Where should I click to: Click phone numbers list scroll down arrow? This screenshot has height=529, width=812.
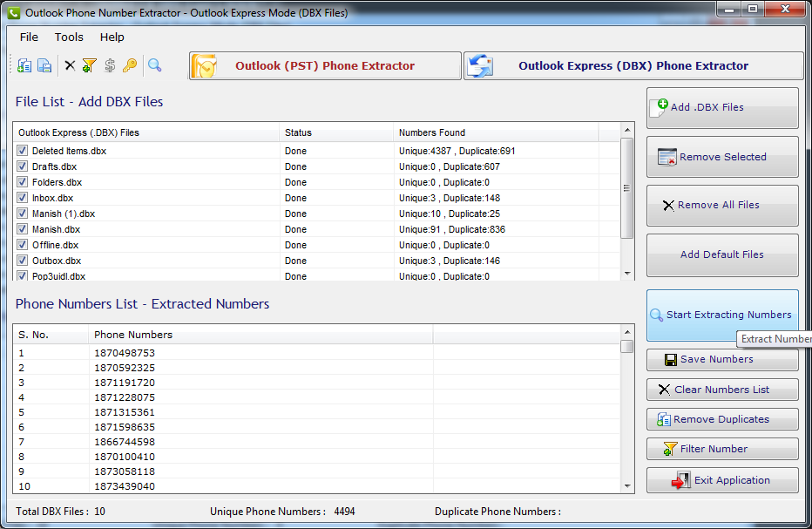(x=627, y=486)
